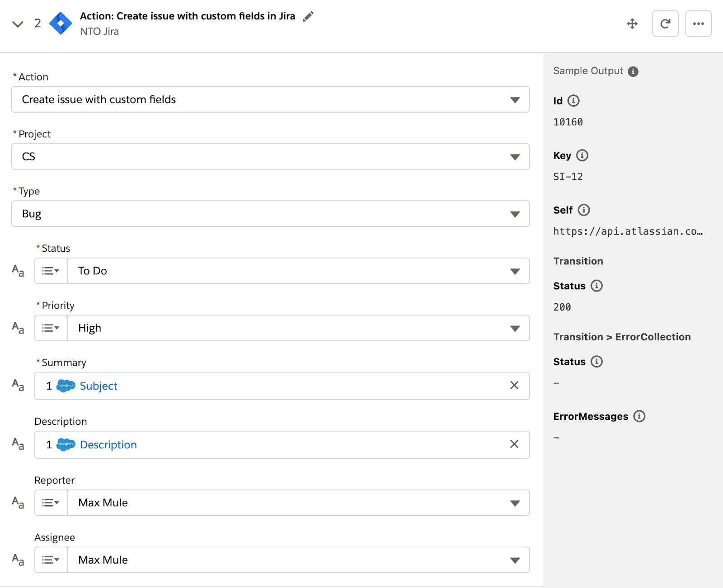The height and width of the screenshot is (588, 723).
Task: Click the info icon beside Key
Action: [x=582, y=155]
